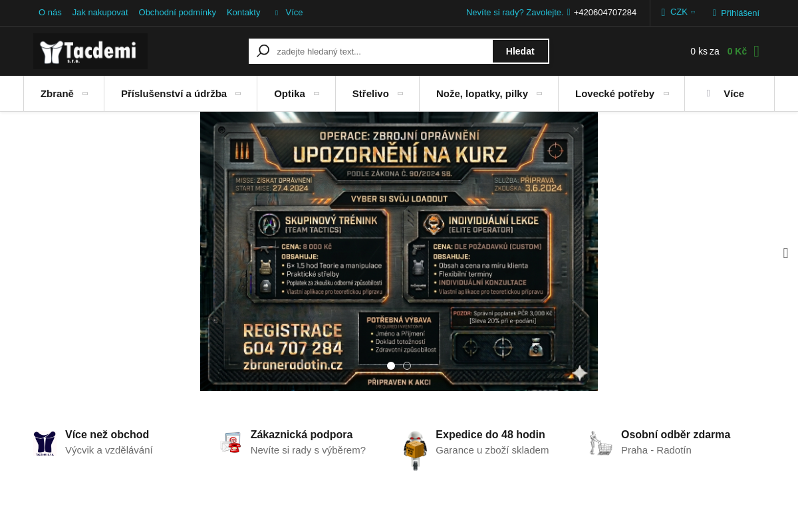
Task: Click the Zákaznická podpora phone icon
Action: pyautogui.click(x=230, y=443)
